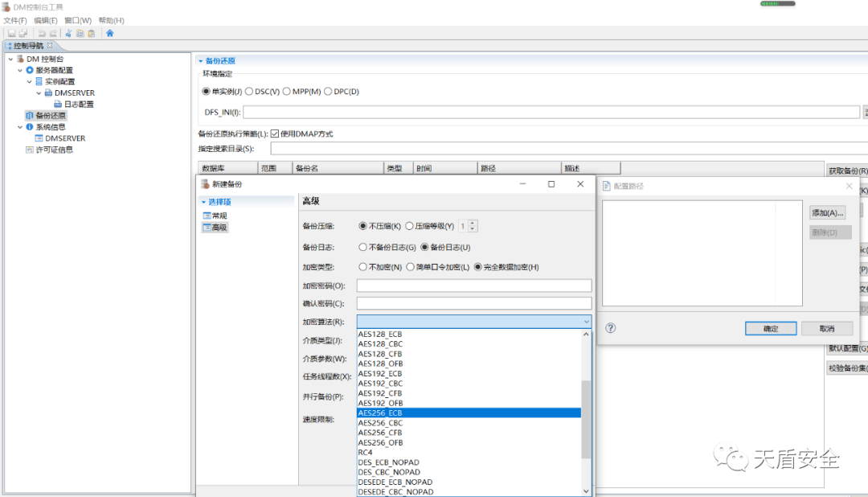Click the Home icon in the toolbar

click(x=110, y=33)
